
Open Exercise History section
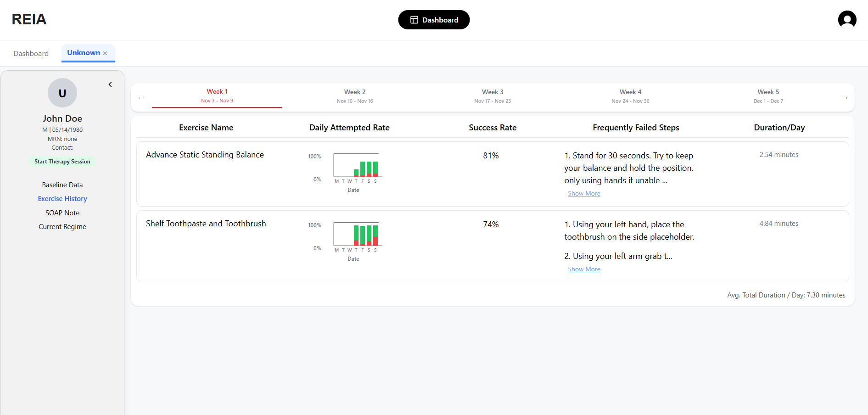coord(62,199)
